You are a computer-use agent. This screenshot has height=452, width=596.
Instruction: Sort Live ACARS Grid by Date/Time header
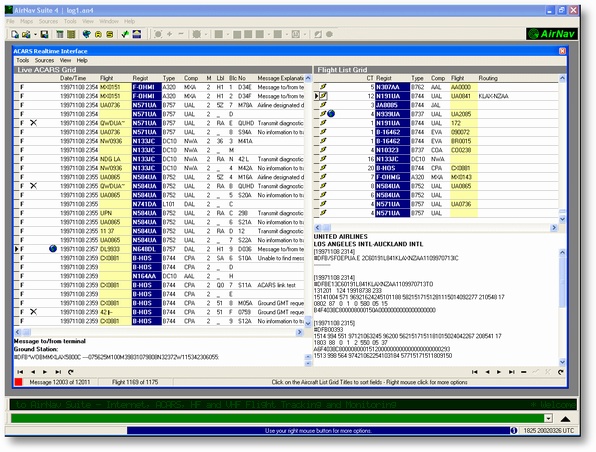coord(73,78)
